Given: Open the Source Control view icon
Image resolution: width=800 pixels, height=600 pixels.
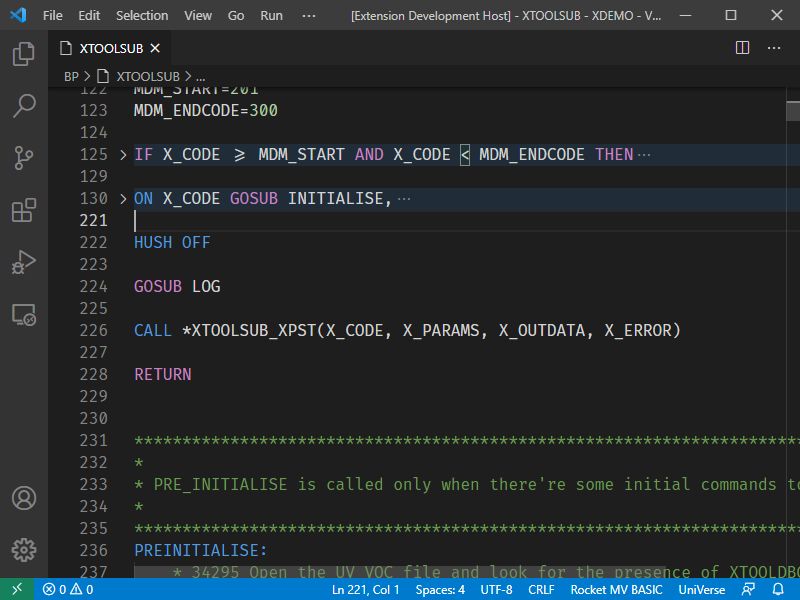Looking at the screenshot, I should coord(23,158).
